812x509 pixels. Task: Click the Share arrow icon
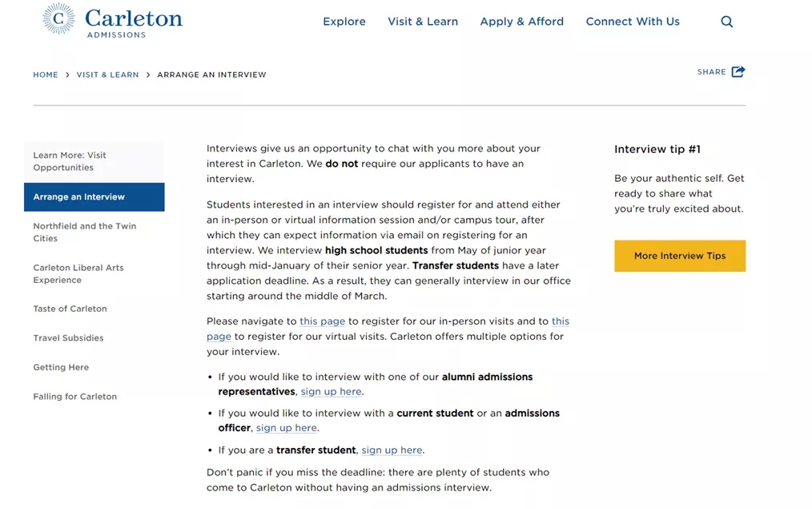(x=738, y=71)
